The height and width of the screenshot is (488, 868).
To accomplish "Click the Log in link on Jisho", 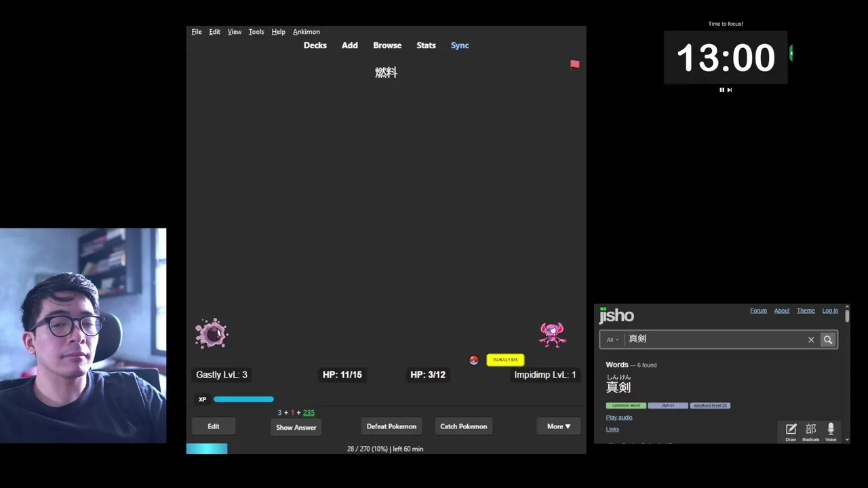I will 830,310.
